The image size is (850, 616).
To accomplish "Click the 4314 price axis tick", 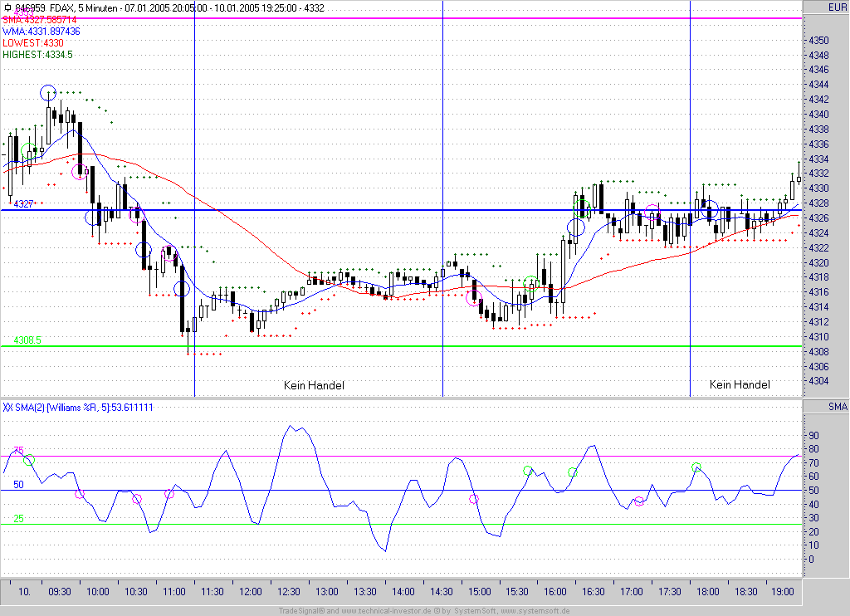I will click(818, 307).
